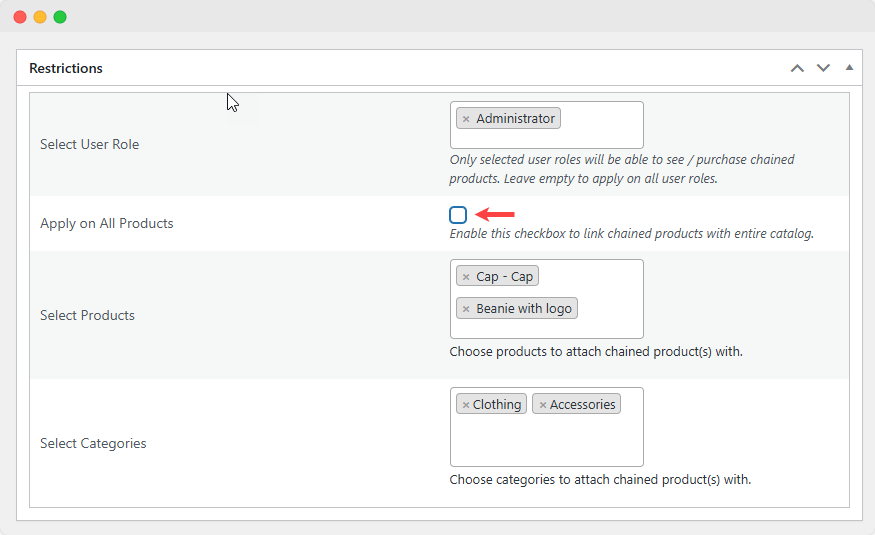Enable Apply on All Products checkbox
Viewport: 875px width, 535px height.
(x=458, y=214)
